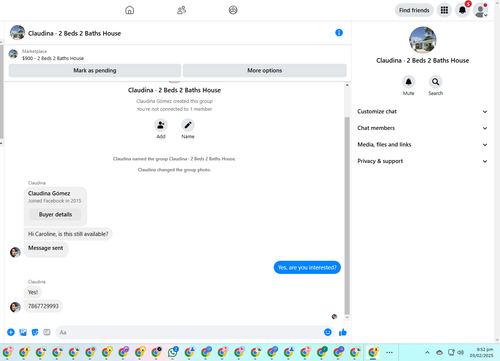
Task: Click the 'Claudina Gómez' buyer card name
Action: click(49, 193)
